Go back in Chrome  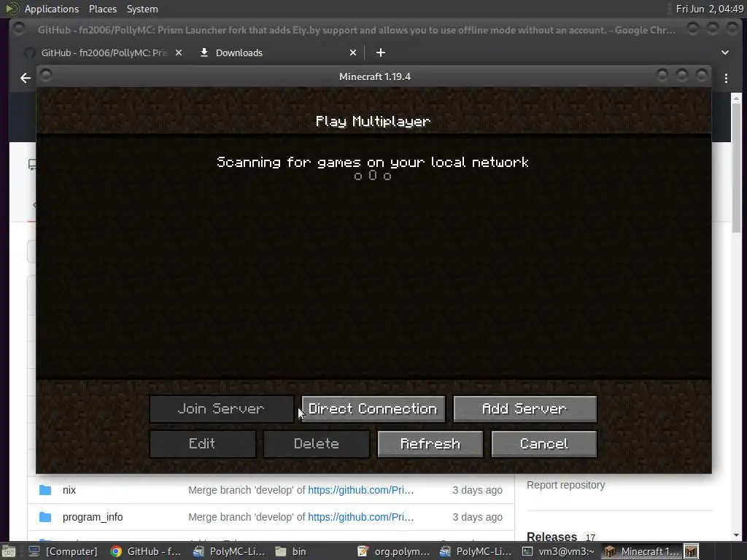coord(26,77)
